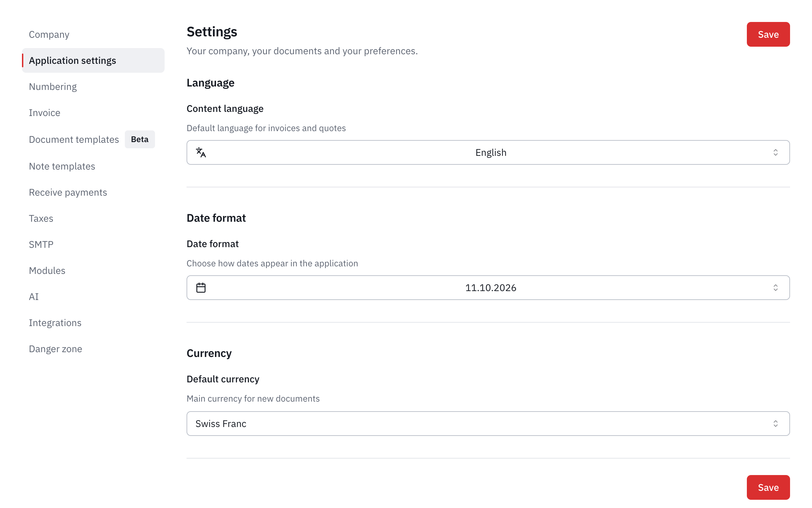Click the translate icon in Content language field
This screenshot has width=812, height=508.
pyautogui.click(x=201, y=152)
